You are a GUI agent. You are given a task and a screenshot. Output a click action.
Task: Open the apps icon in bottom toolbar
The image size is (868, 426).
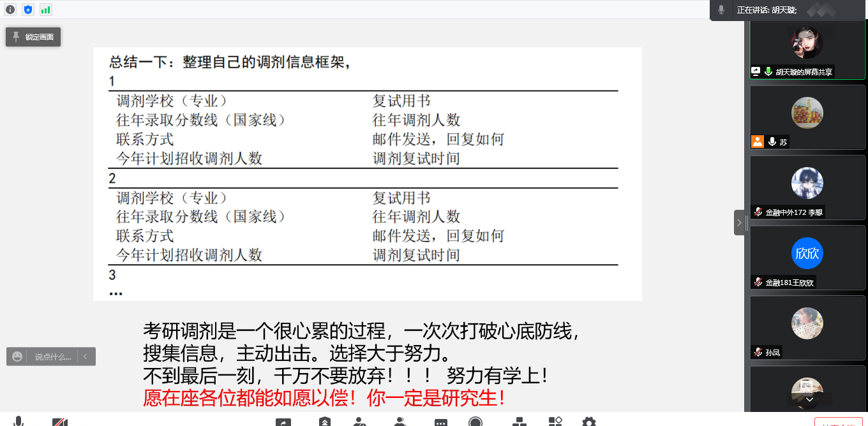(555, 422)
